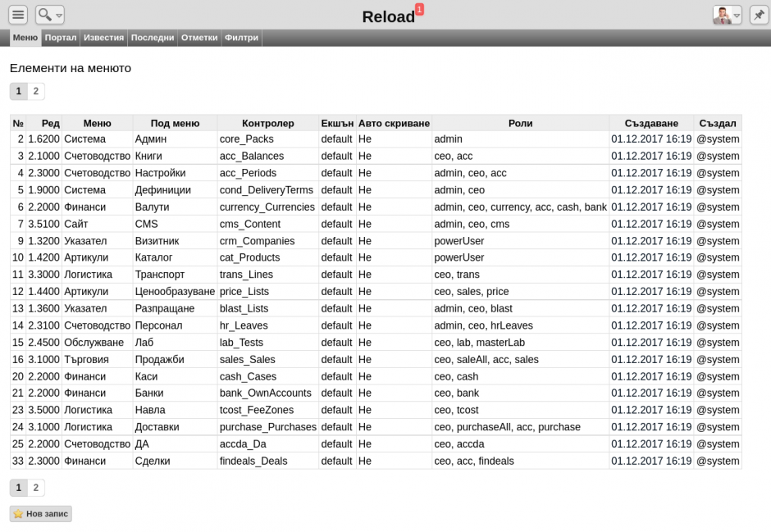Click the user avatar picture

pyautogui.click(x=722, y=15)
